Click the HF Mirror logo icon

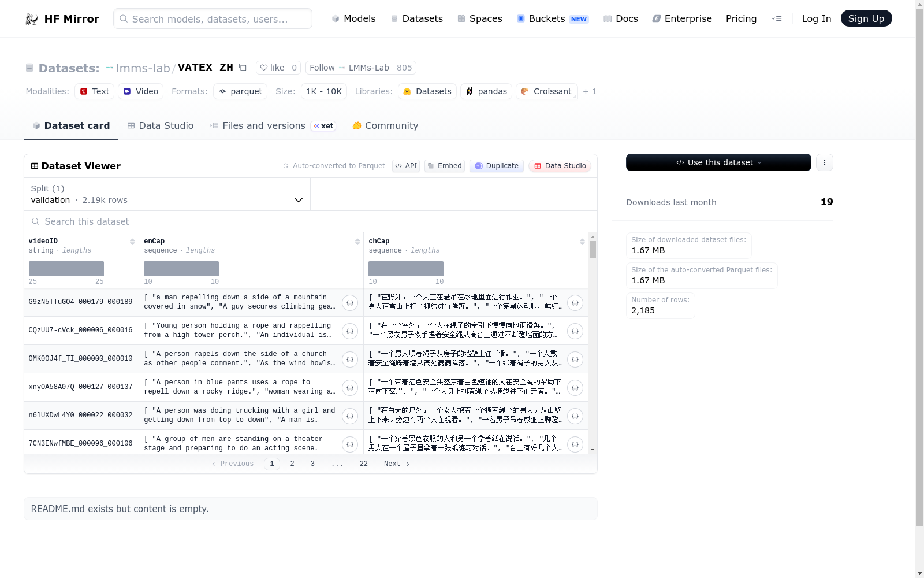point(32,19)
